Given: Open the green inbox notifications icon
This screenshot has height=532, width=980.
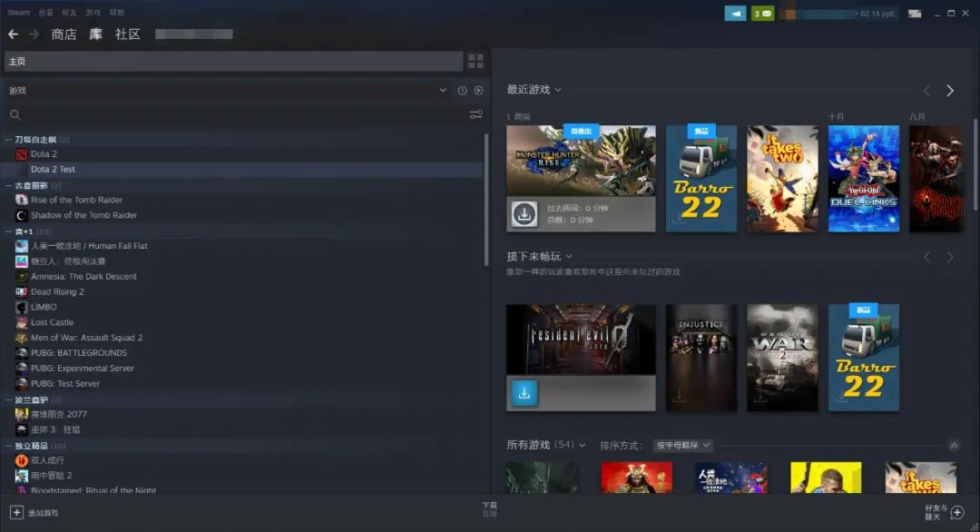Looking at the screenshot, I should 762,14.
